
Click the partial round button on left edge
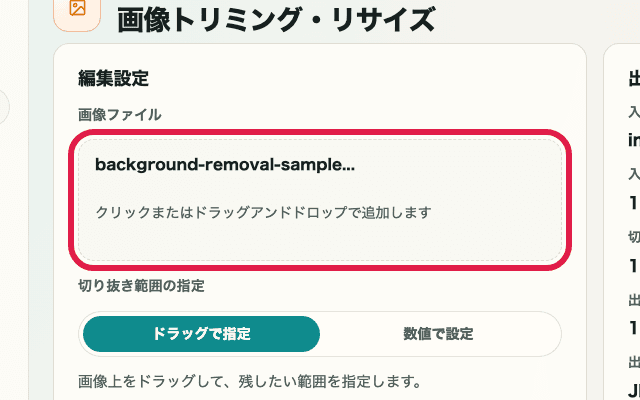(3, 107)
